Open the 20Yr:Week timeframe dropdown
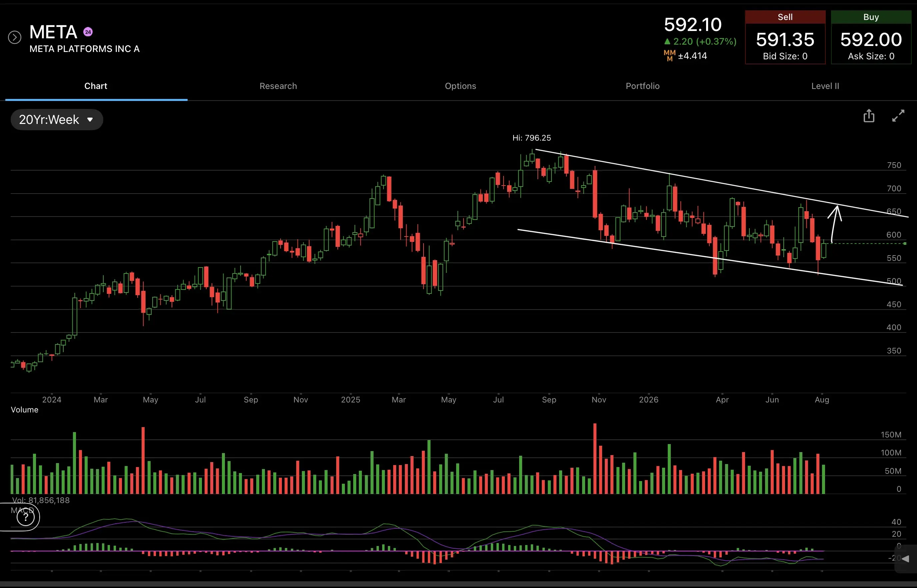Screen dimensions: 917x588 (x=57, y=120)
